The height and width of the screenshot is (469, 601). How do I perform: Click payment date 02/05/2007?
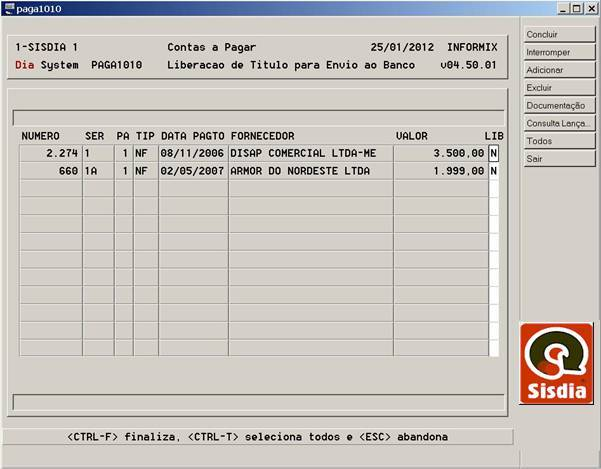tap(193, 171)
